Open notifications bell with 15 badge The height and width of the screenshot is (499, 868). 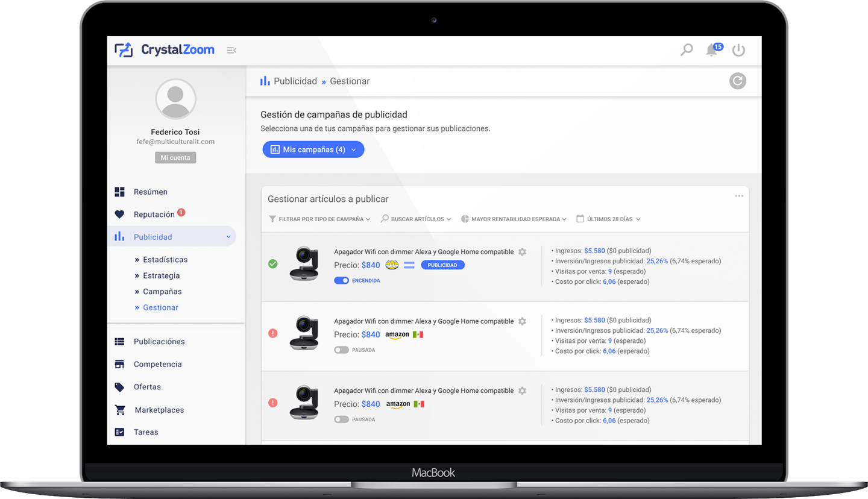coord(712,51)
